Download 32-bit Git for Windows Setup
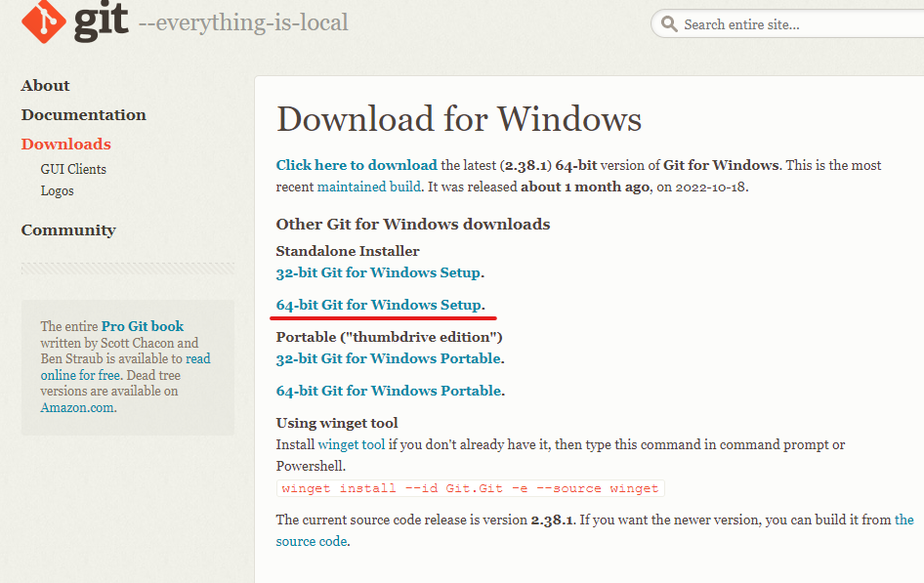This screenshot has height=583, width=924. coord(378,273)
